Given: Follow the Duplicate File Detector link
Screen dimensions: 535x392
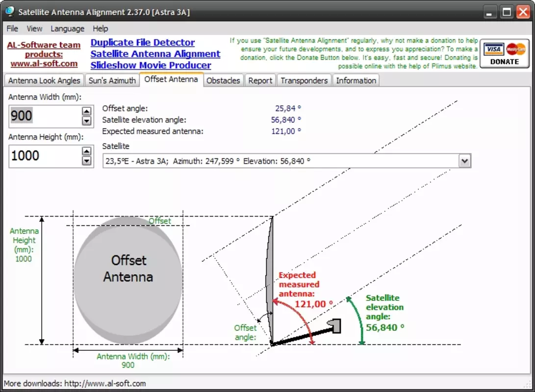Looking at the screenshot, I should click(x=143, y=43).
